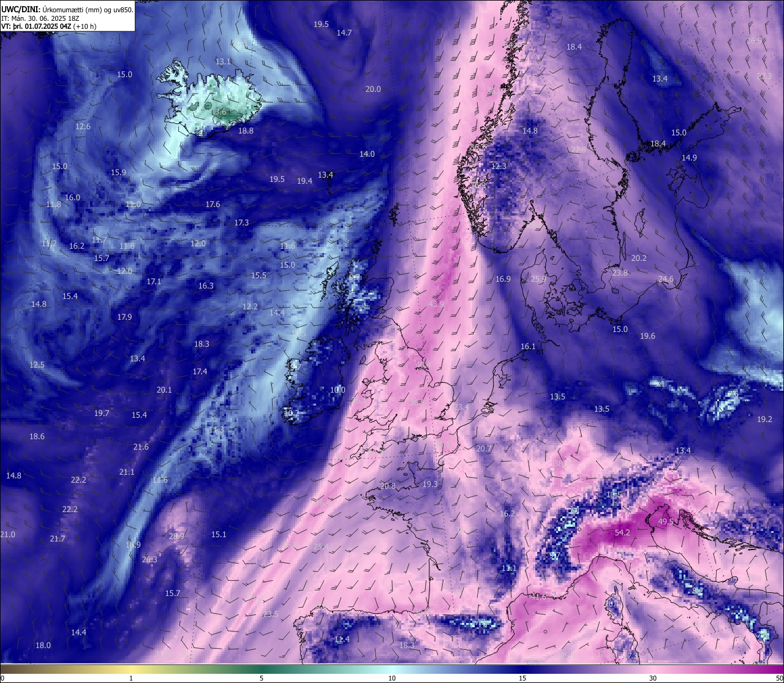Click the 20.8 value over Brittany
The image size is (784, 683).
pyautogui.click(x=388, y=486)
